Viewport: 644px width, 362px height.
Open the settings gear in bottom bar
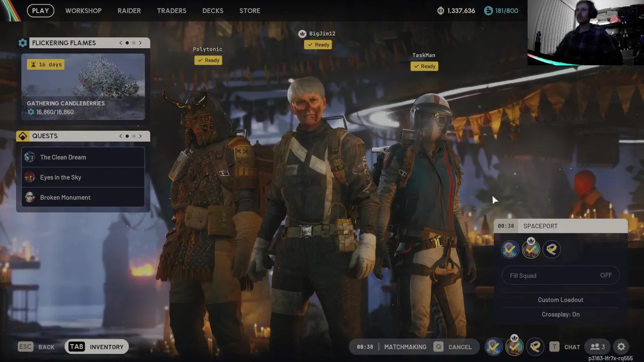621,346
